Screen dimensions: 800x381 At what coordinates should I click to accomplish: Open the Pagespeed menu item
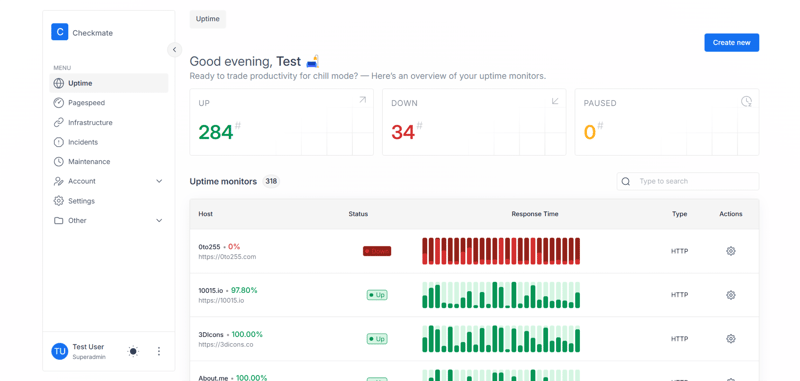(x=109, y=103)
